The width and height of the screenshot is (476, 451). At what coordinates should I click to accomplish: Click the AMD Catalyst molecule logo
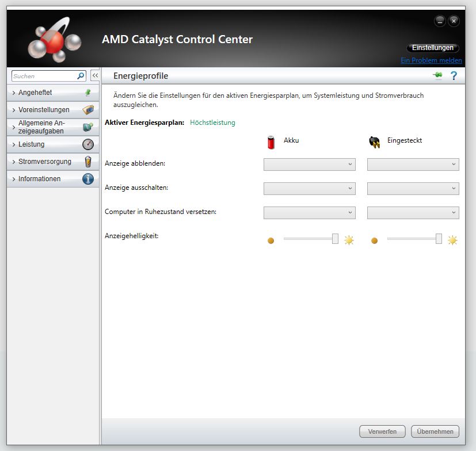tap(55, 40)
